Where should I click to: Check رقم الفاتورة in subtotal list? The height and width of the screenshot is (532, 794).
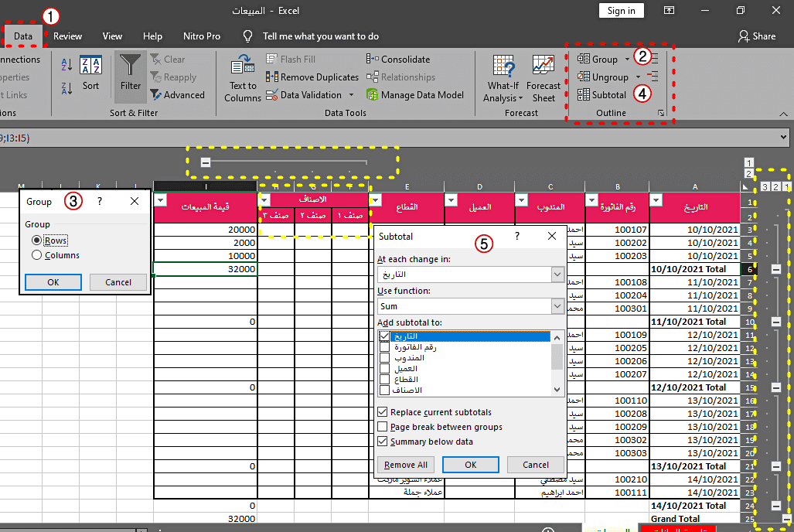(x=384, y=347)
